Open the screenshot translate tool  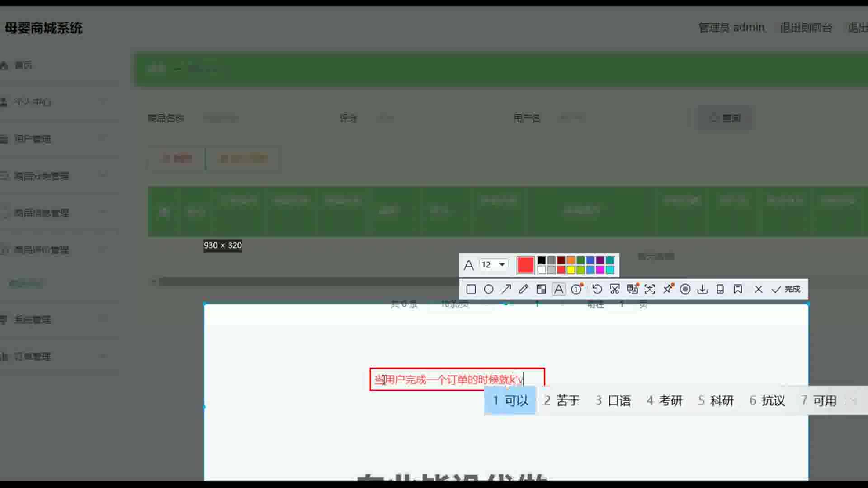(632, 289)
